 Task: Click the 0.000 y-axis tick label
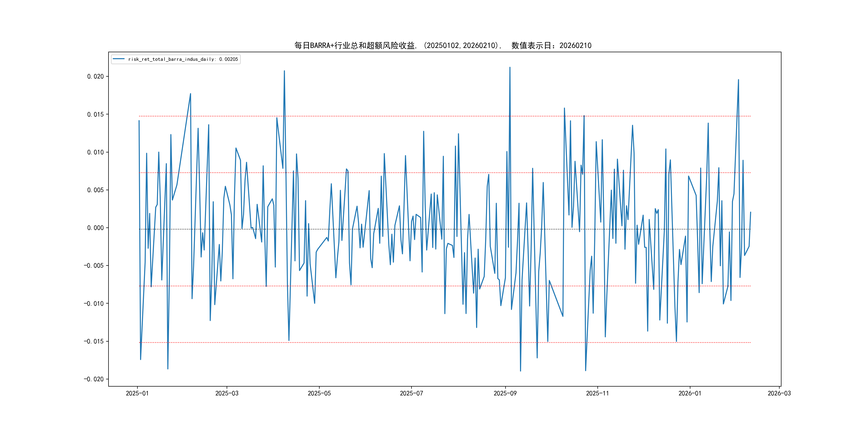coord(95,228)
